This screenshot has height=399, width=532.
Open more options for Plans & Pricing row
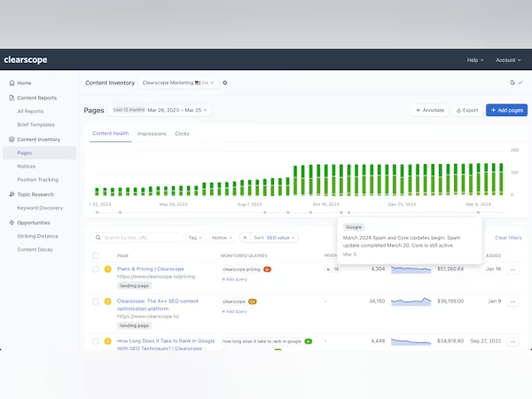click(513, 269)
